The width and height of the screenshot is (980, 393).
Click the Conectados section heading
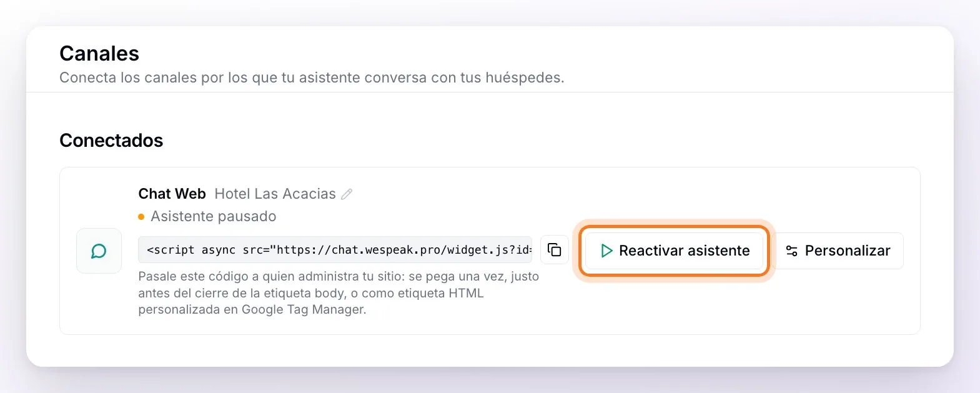click(111, 140)
